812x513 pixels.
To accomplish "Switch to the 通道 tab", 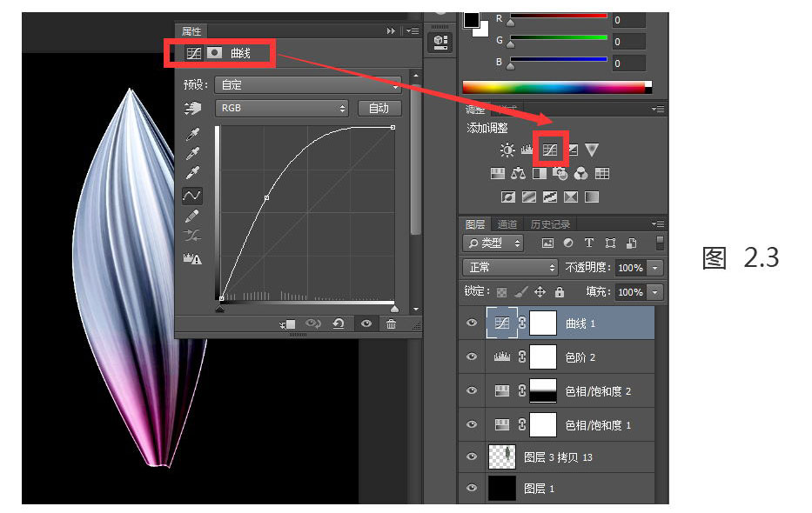I will click(507, 224).
